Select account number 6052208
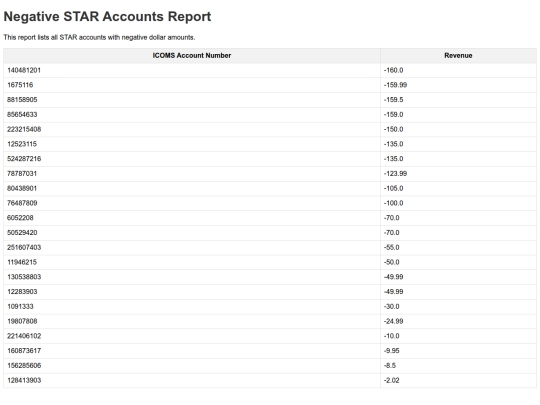 point(20,218)
